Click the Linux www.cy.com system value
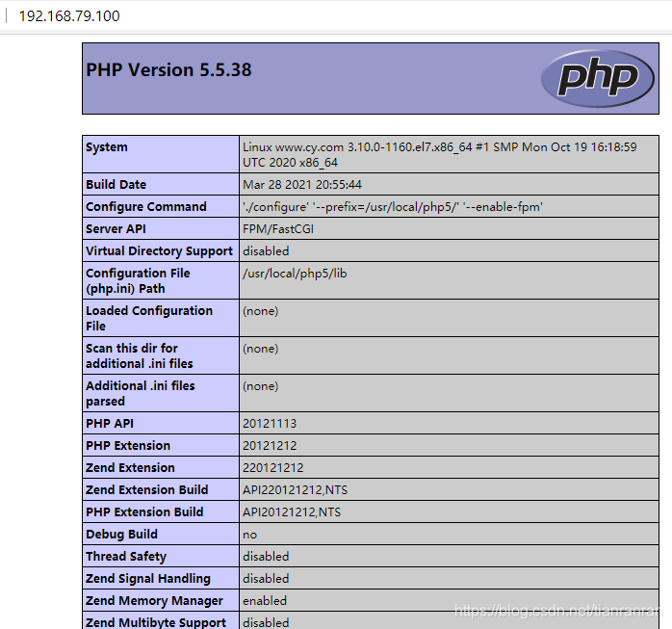The image size is (672, 629). (x=440, y=155)
